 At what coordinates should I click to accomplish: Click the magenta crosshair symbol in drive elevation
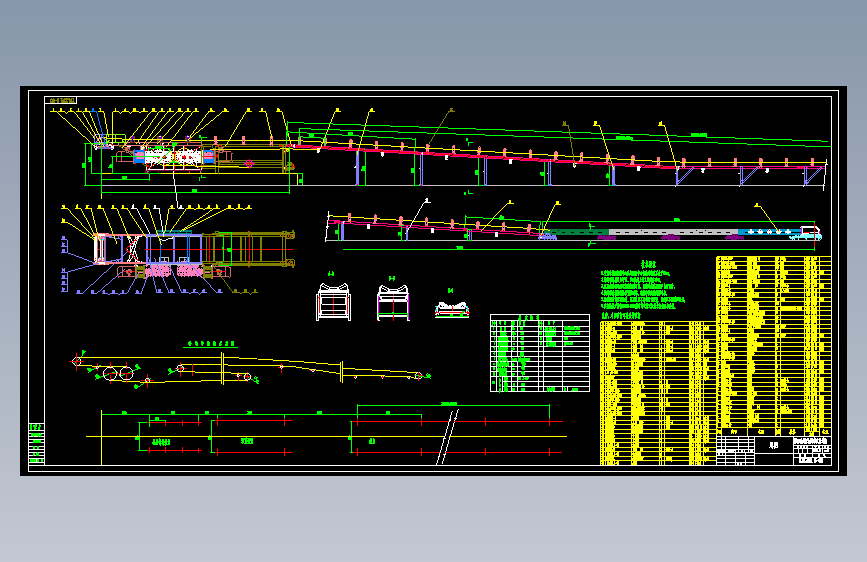pyautogui.click(x=249, y=163)
